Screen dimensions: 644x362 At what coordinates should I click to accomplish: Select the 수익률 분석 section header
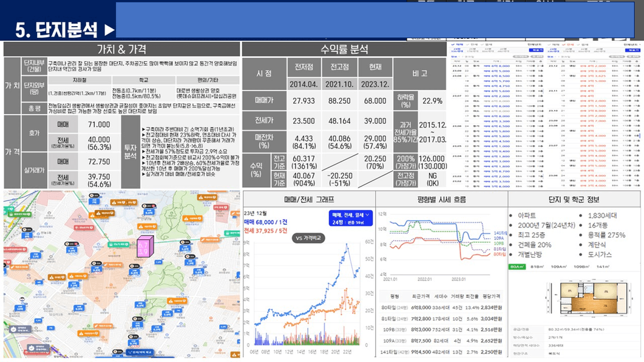tap(344, 49)
